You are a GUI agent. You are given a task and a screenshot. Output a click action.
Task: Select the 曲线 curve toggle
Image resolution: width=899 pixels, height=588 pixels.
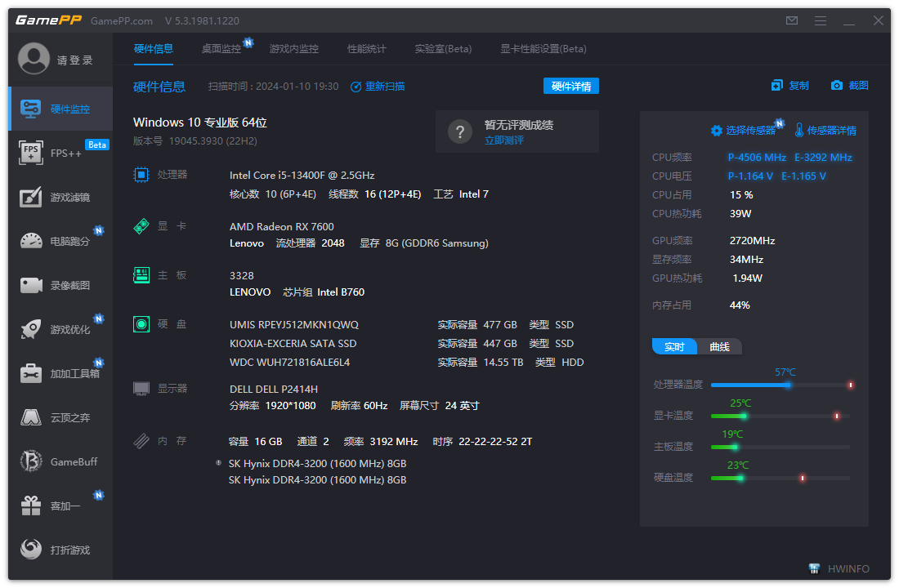[719, 347]
